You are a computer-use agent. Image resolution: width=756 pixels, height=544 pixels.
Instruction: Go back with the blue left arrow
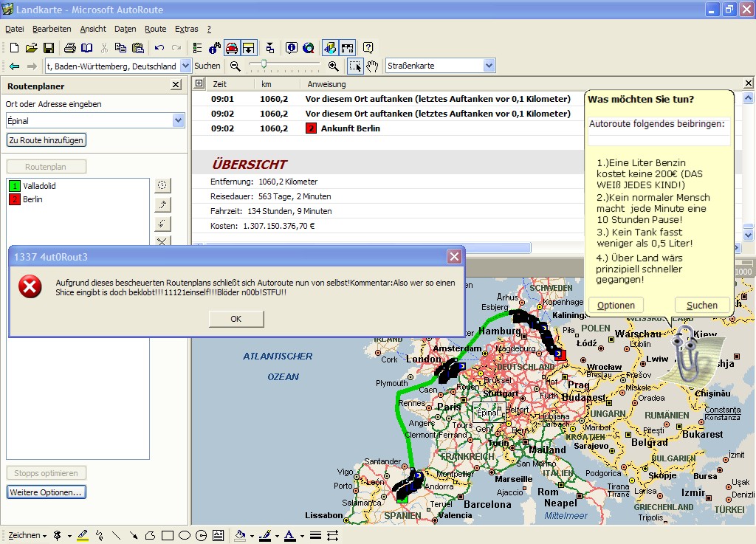[15, 66]
